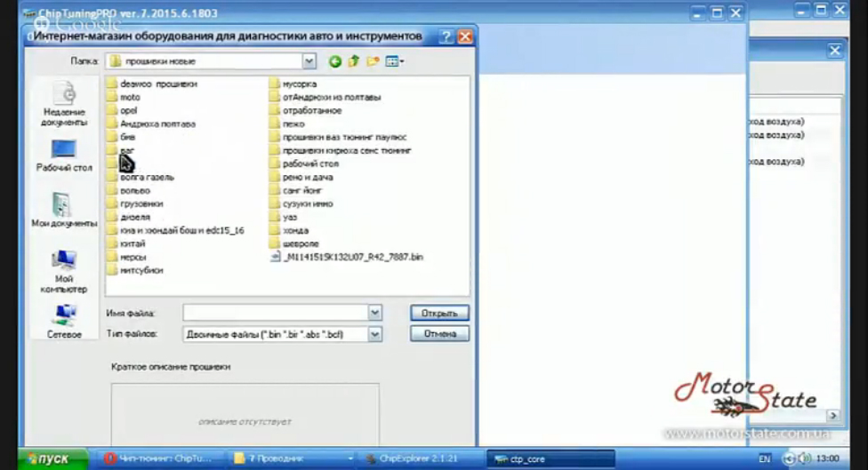Expand the Папка folder location dropdown
Image resolution: width=868 pixels, height=470 pixels.
coord(309,61)
